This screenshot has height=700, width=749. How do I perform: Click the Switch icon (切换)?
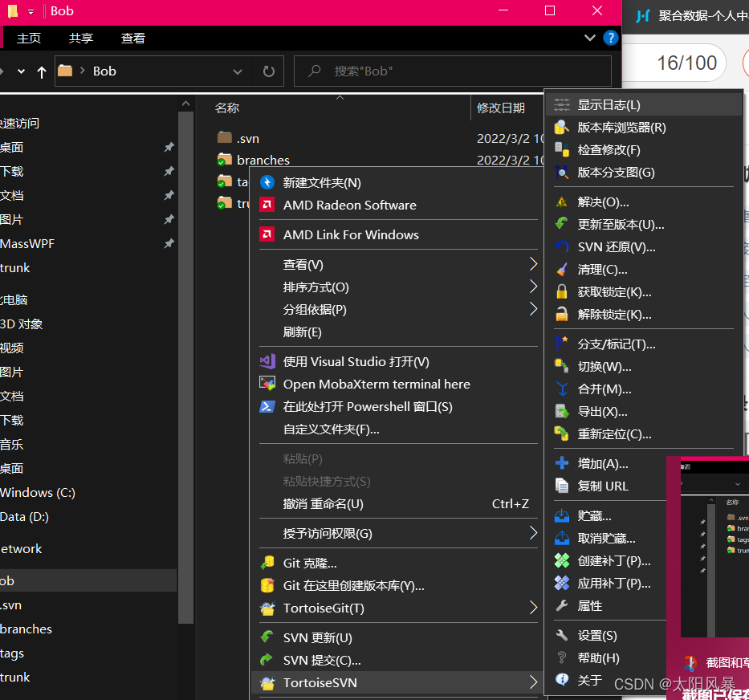(562, 367)
